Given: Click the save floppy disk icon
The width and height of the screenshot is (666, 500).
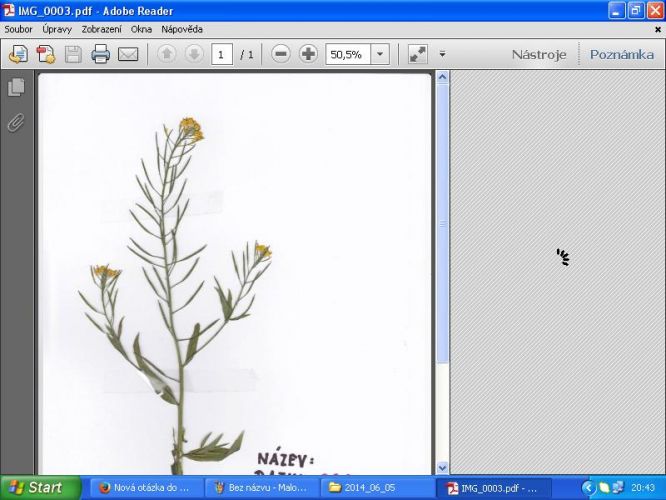Looking at the screenshot, I should tap(73, 54).
